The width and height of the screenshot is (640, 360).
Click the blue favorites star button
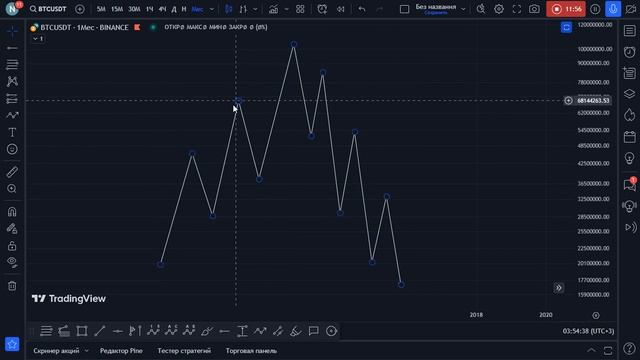[12, 344]
